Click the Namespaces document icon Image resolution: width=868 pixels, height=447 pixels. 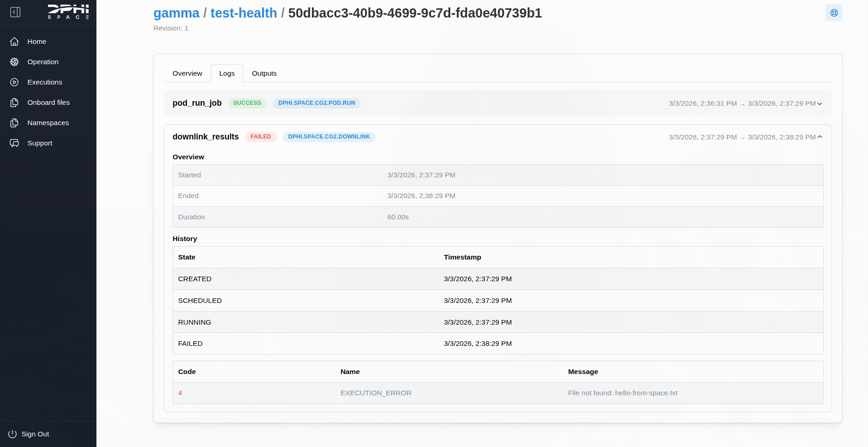[x=14, y=123]
